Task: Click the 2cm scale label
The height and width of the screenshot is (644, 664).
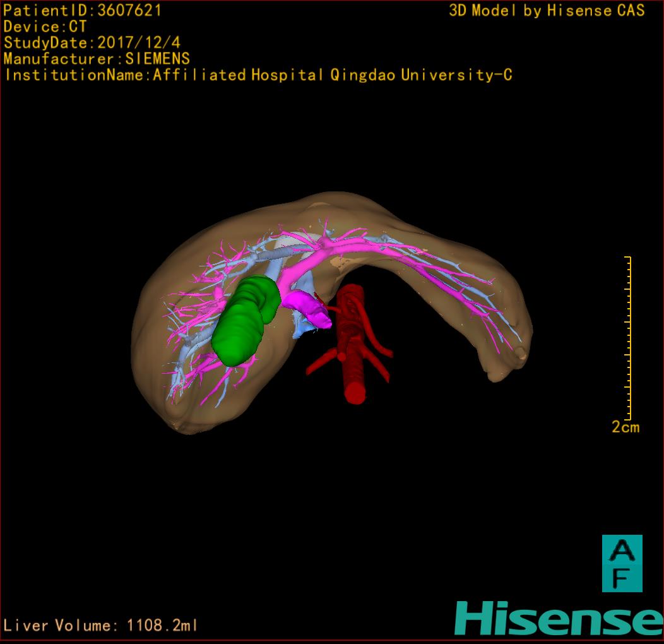Action: point(625,427)
